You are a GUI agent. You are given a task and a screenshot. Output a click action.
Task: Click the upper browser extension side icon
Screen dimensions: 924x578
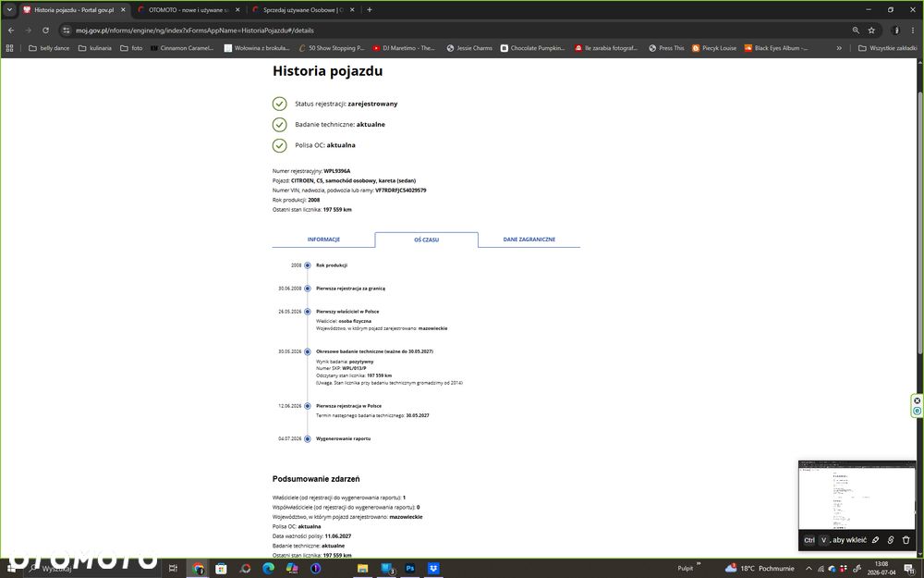click(x=917, y=400)
